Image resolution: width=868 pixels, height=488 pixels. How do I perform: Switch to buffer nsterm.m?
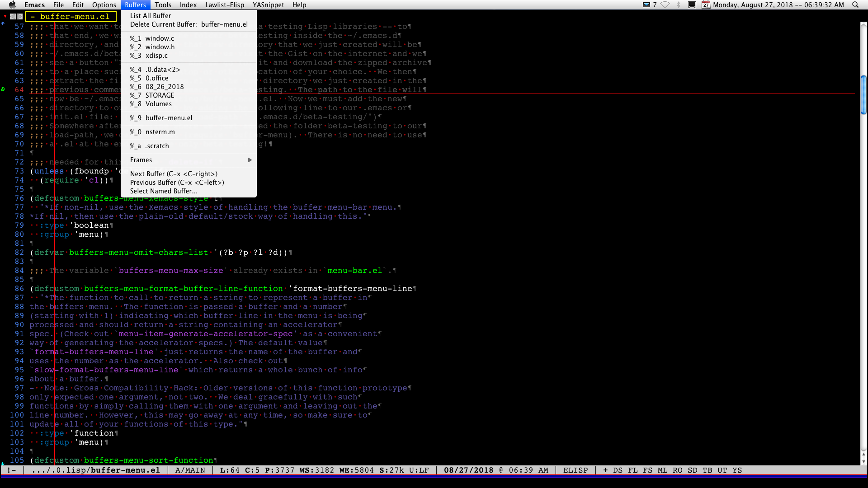[189, 131]
